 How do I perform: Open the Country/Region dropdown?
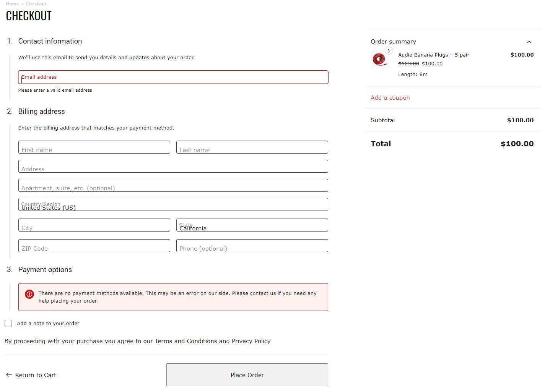173,204
